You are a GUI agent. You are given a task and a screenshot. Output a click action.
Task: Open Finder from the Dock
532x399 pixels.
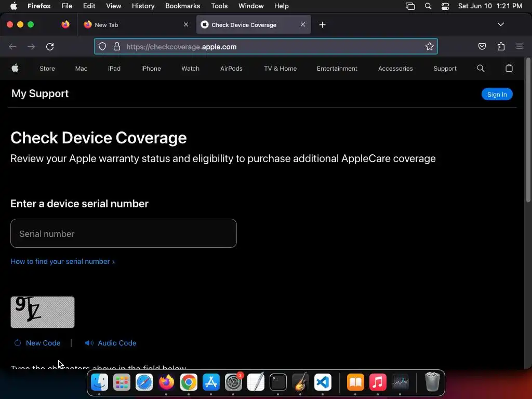pyautogui.click(x=99, y=382)
